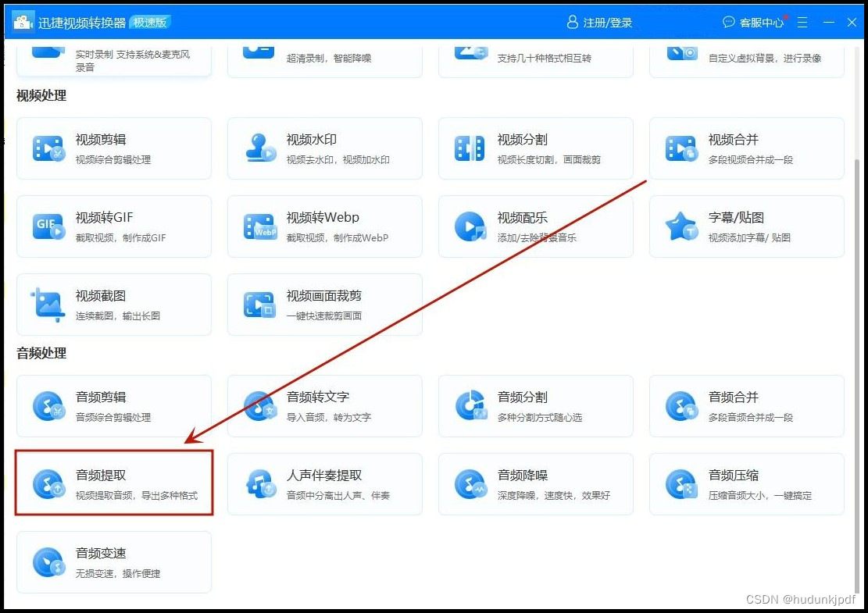The width and height of the screenshot is (868, 613).
Task: Click the 视频画面裁剪 frame crop card
Action: pyautogui.click(x=325, y=305)
